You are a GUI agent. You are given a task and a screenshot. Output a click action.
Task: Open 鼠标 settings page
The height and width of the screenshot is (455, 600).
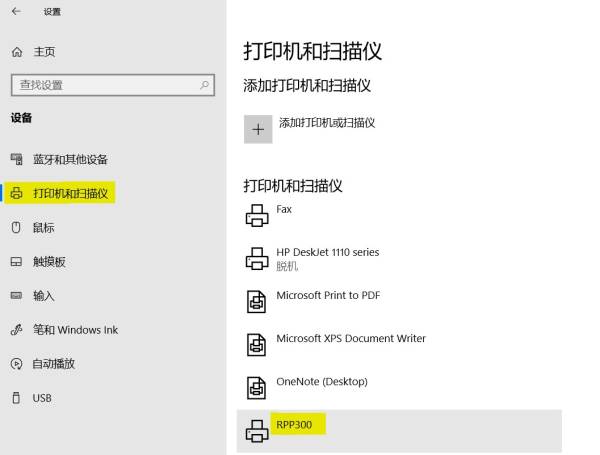click(43, 228)
